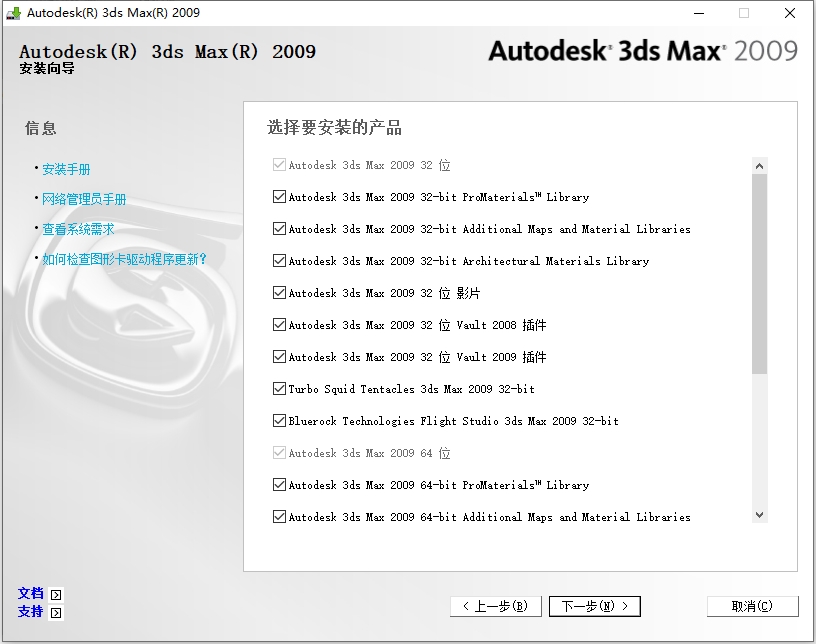
Task: Toggle Bluerock Flight Studio 32-bit checkbox
Action: (x=279, y=421)
